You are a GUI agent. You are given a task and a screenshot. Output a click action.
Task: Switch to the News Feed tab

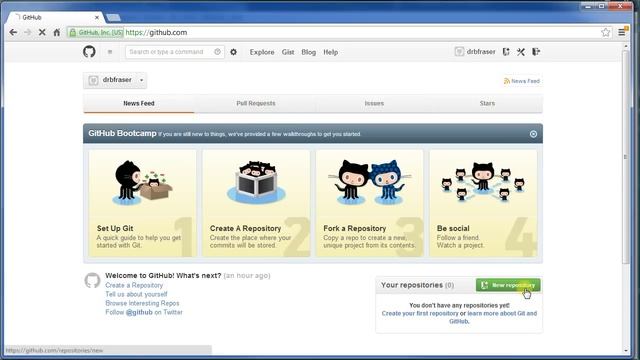[139, 104]
